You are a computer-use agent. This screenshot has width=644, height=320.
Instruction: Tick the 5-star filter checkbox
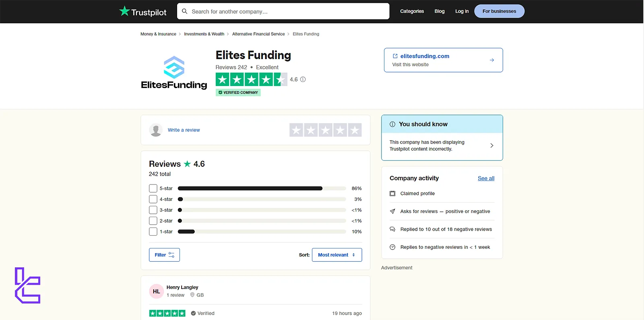(x=153, y=188)
